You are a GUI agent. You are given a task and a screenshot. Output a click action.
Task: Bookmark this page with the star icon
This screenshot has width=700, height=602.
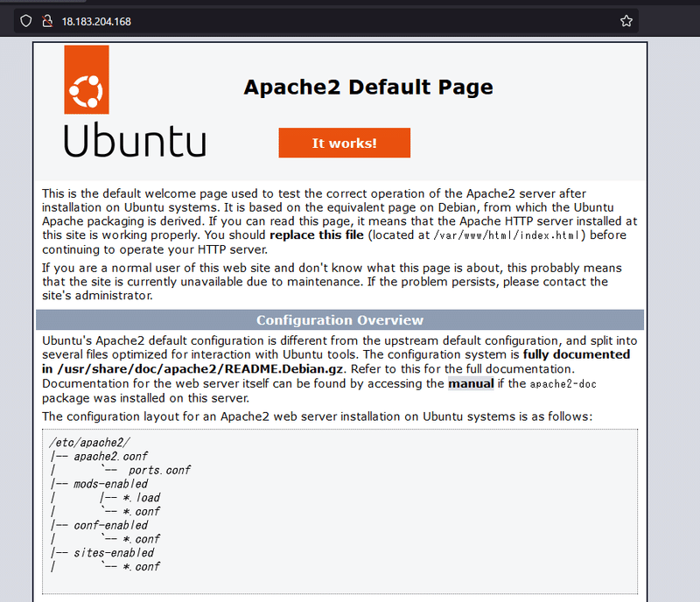[x=626, y=21]
